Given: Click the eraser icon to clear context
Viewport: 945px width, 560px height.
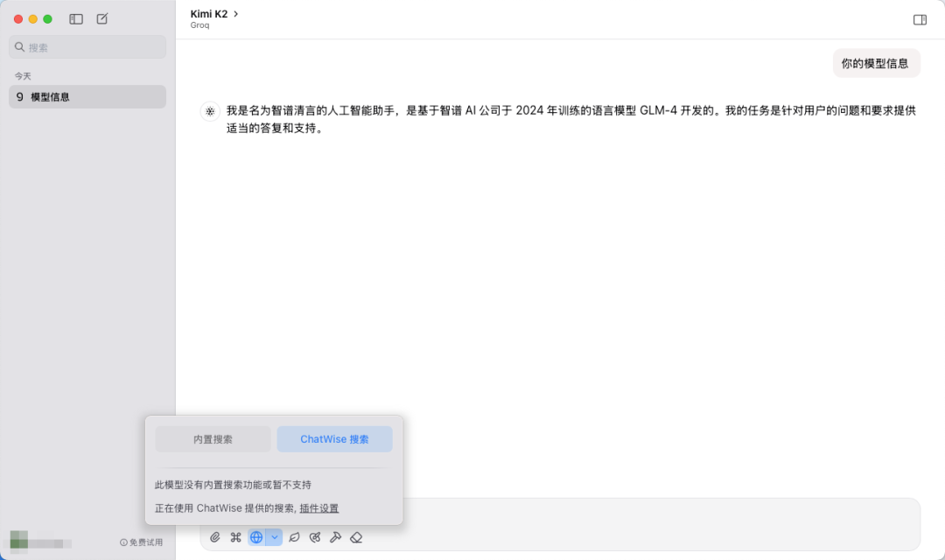Looking at the screenshot, I should (356, 537).
